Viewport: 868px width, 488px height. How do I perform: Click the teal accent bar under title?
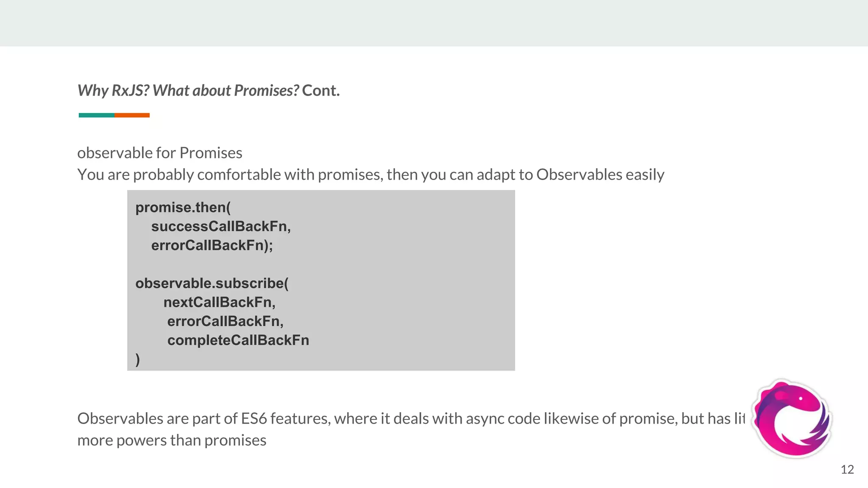pos(96,115)
